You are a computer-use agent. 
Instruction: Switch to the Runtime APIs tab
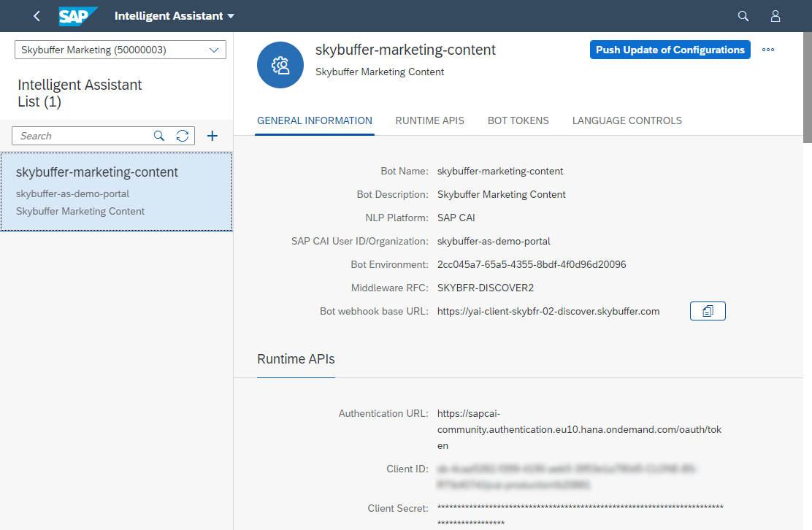pyautogui.click(x=430, y=120)
